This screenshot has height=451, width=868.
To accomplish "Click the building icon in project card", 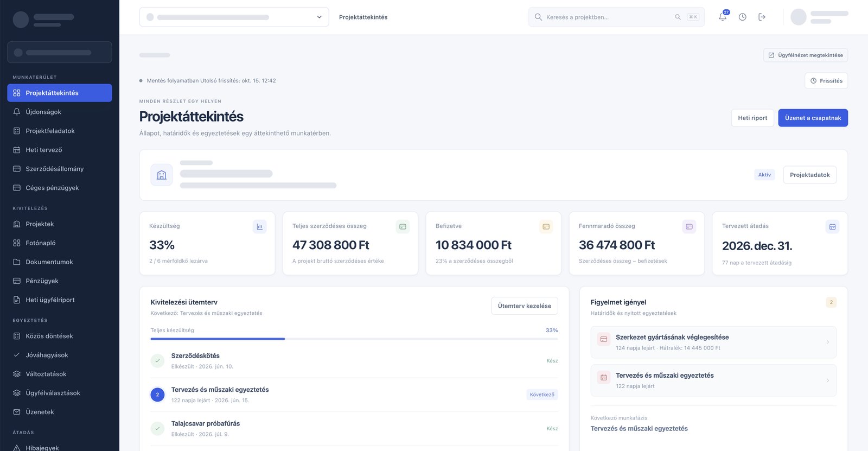I will [162, 175].
